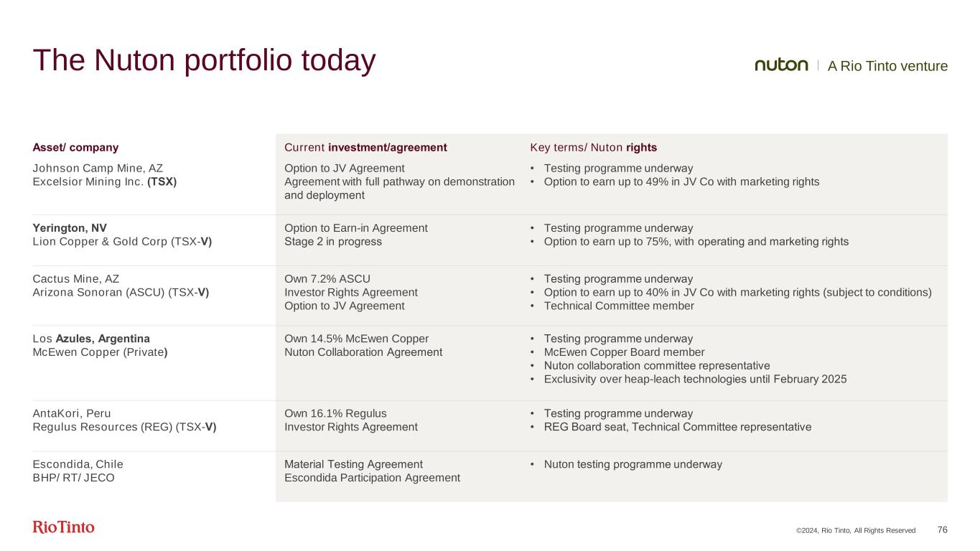Select the slide title 'The Nuton portfolio today'
980x551 pixels.
pyautogui.click(x=204, y=61)
